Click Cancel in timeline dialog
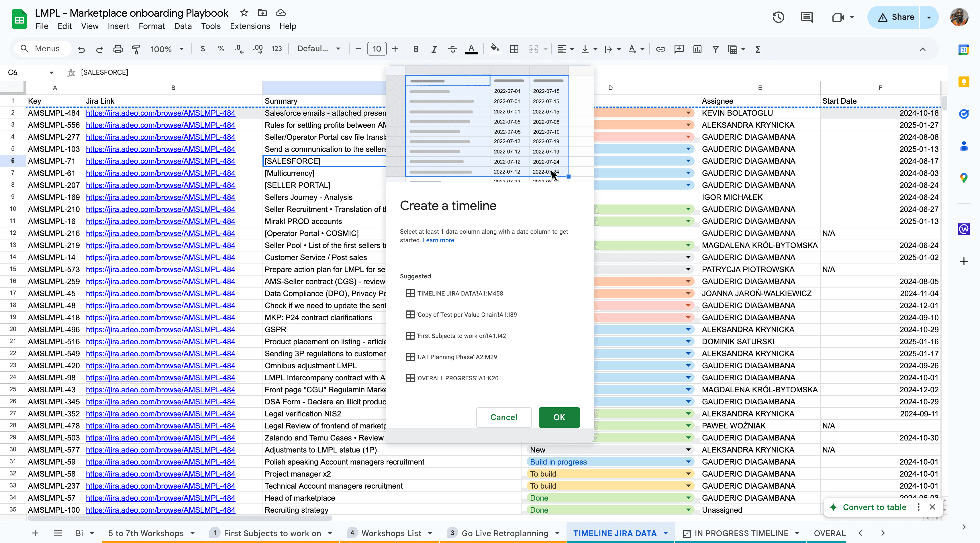Screen dimensions: 980x543 tap(503, 417)
